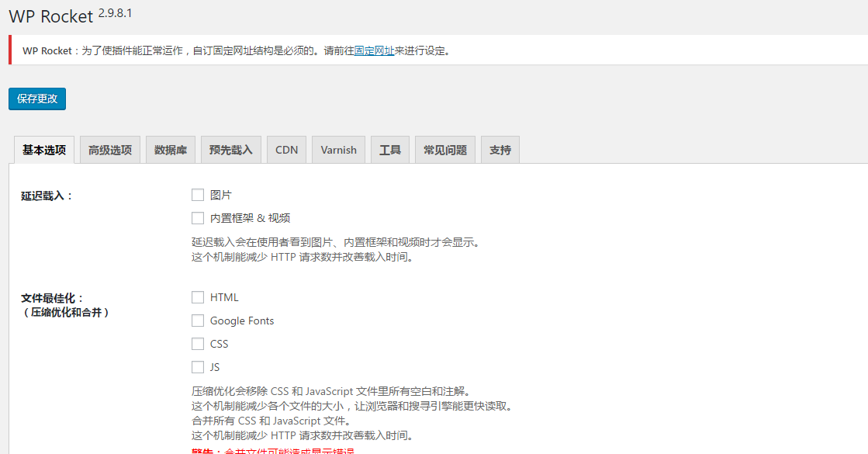Open the 支持 tab
Screen dimensions: 868x454
(x=500, y=150)
